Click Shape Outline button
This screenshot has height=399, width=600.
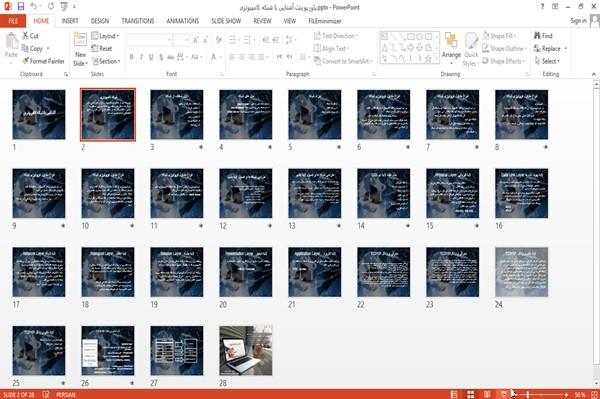[504, 49]
